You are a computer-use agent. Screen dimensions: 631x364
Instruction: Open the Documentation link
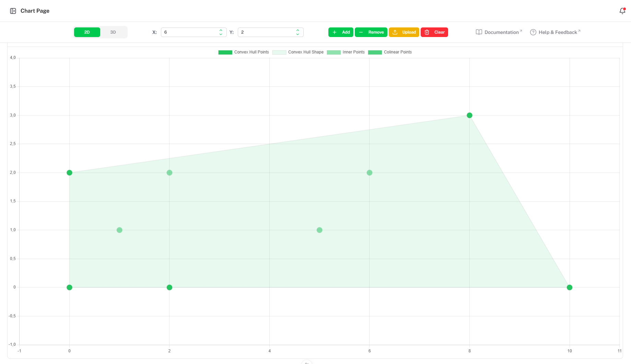tap(501, 32)
